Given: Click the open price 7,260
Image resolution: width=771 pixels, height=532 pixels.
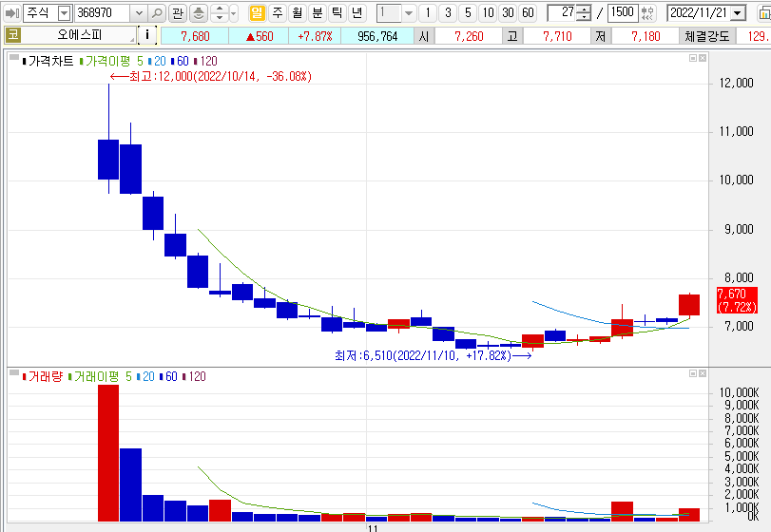Looking at the screenshot, I should pyautogui.click(x=469, y=36).
